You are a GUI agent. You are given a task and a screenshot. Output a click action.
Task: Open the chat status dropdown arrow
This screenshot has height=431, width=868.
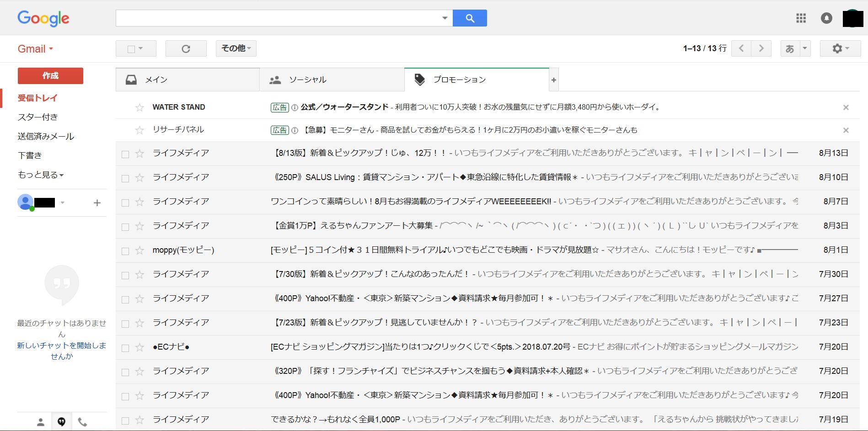point(63,203)
